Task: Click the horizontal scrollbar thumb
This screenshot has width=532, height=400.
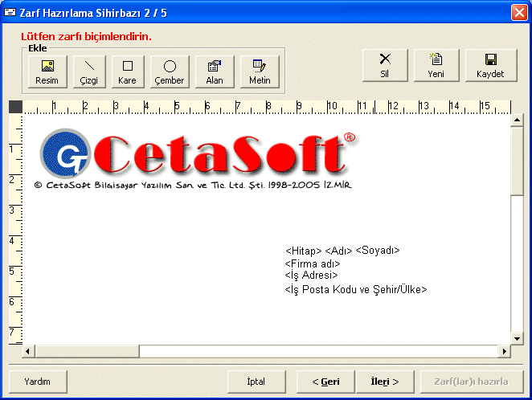Action: (87, 351)
